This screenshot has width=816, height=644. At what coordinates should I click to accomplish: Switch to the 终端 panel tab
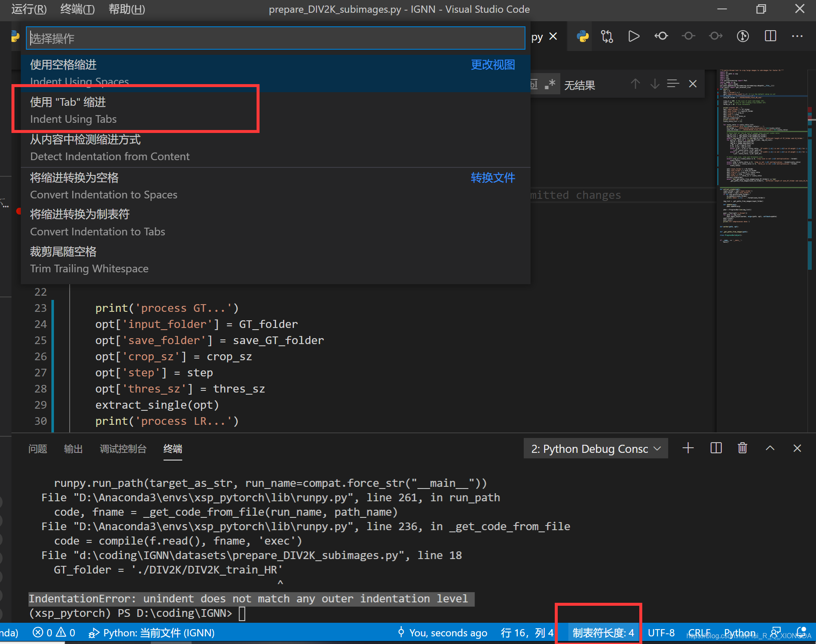tap(173, 449)
